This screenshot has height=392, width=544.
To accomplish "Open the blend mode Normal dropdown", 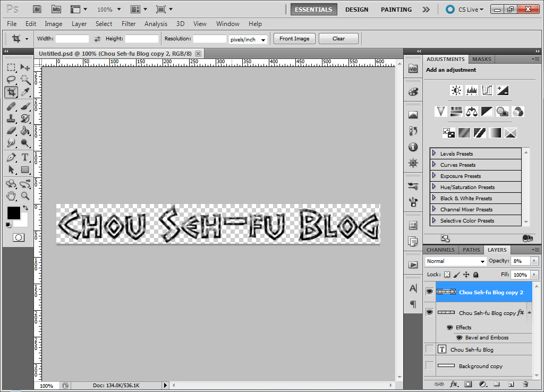I will tap(455, 261).
